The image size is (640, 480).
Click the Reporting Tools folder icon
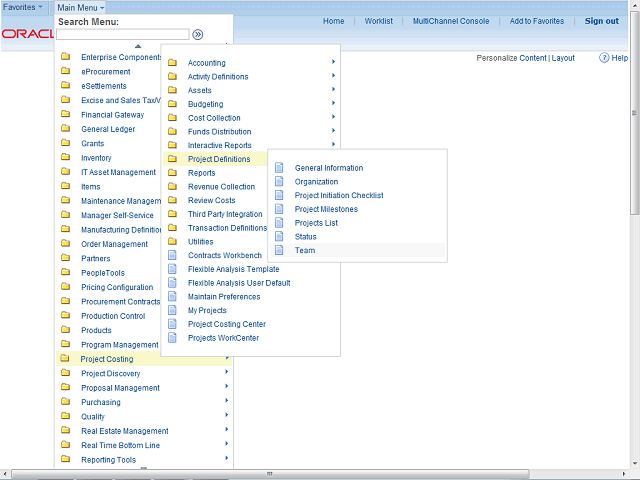[66, 460]
